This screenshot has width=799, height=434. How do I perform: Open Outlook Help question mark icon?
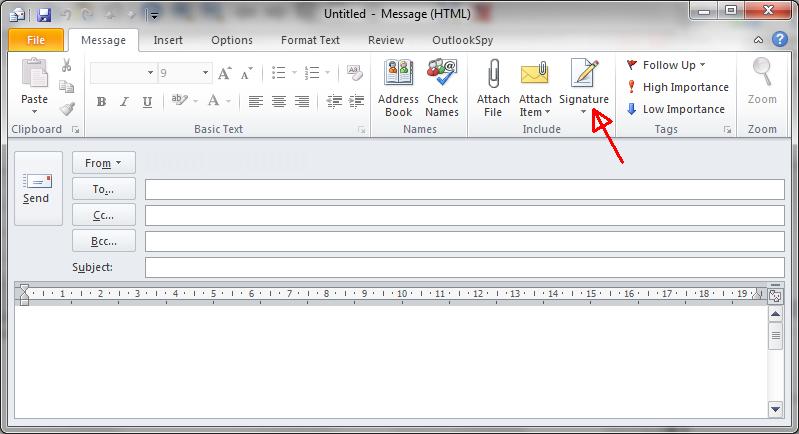780,39
